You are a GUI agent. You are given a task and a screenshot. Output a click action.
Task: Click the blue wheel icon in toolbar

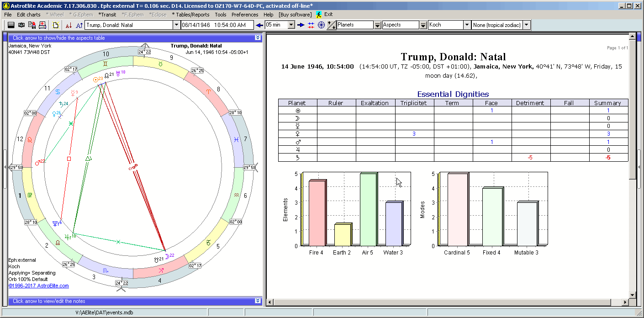[x=322, y=25]
